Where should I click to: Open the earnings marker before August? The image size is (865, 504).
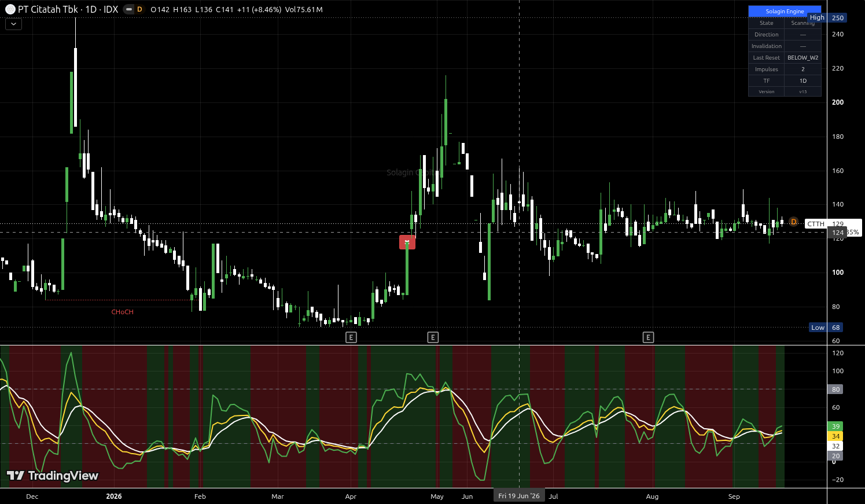pos(649,337)
